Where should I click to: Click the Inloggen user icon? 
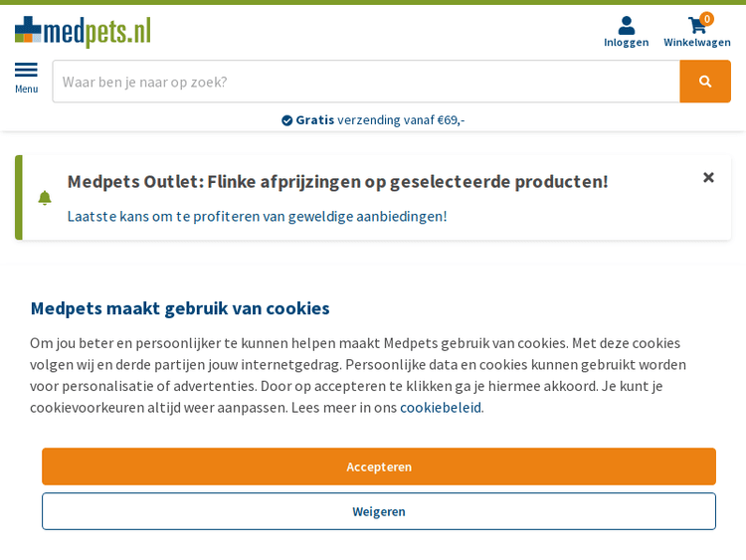pos(626,25)
